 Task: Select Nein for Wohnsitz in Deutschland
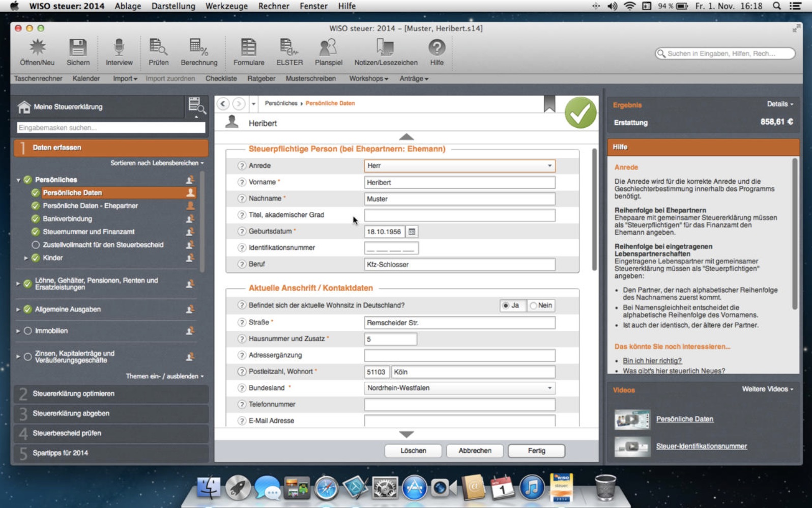pyautogui.click(x=533, y=305)
